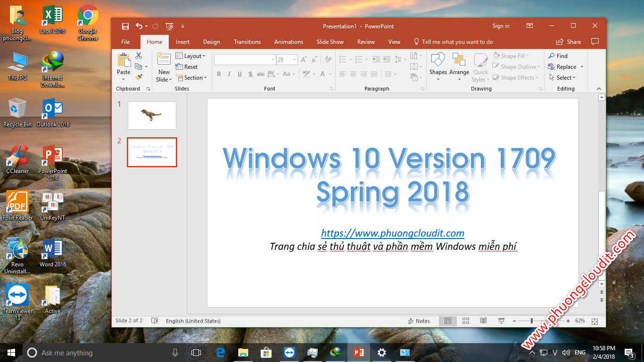
Task: Click Tell me what you want to do
Action: click(453, 41)
